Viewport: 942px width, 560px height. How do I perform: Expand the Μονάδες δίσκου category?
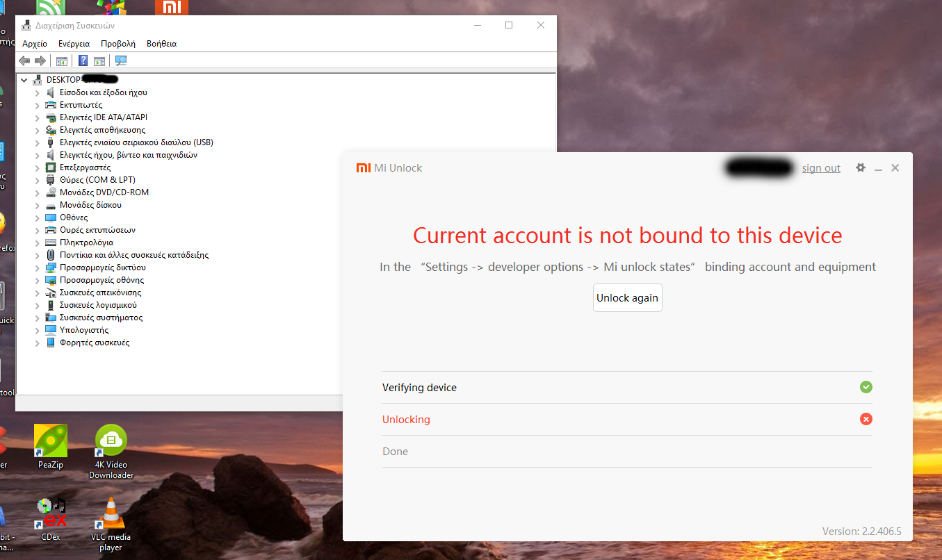point(38,205)
